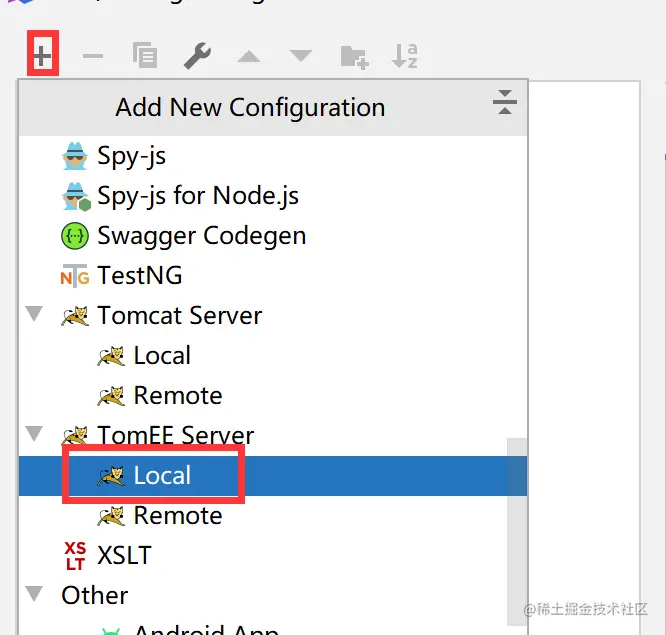Image resolution: width=666 pixels, height=635 pixels.
Task: Click the plus Add New Configuration button
Action: click(x=42, y=55)
